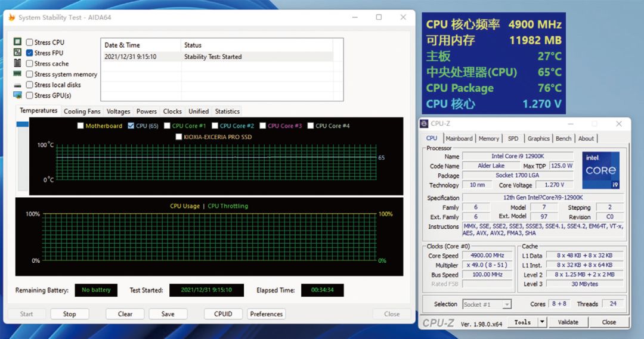
Task: Click the AIDA64 flame icon in title bar
Action: coord(11,17)
